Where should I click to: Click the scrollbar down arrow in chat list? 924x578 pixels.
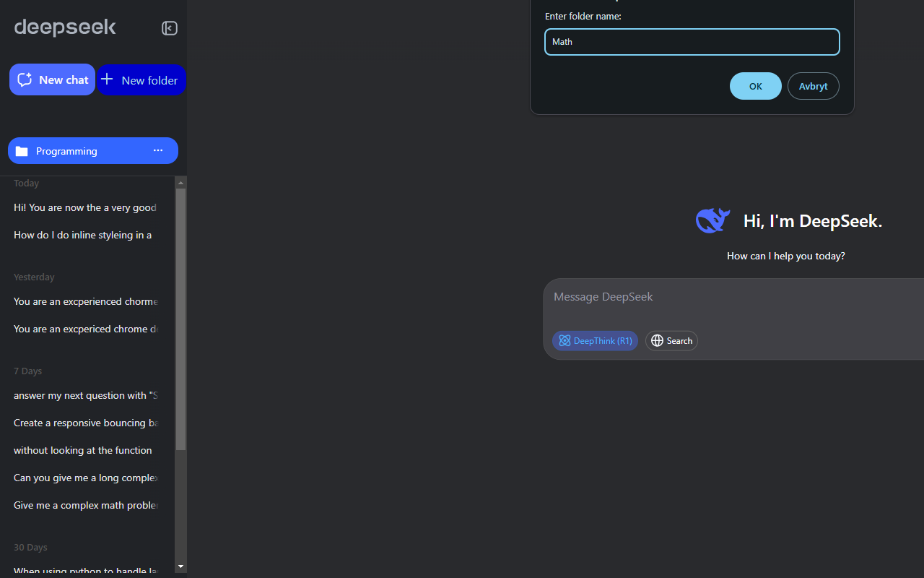click(180, 566)
